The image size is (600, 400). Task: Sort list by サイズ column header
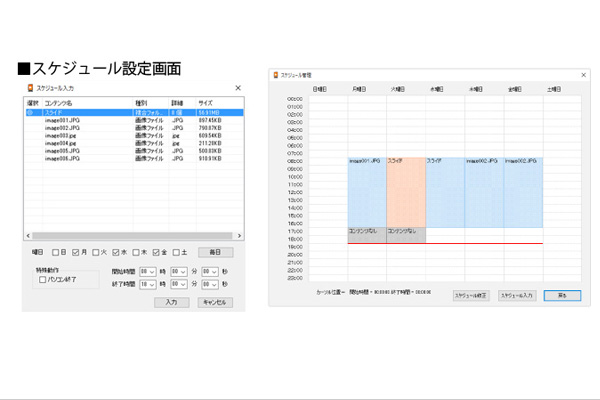coord(205,103)
